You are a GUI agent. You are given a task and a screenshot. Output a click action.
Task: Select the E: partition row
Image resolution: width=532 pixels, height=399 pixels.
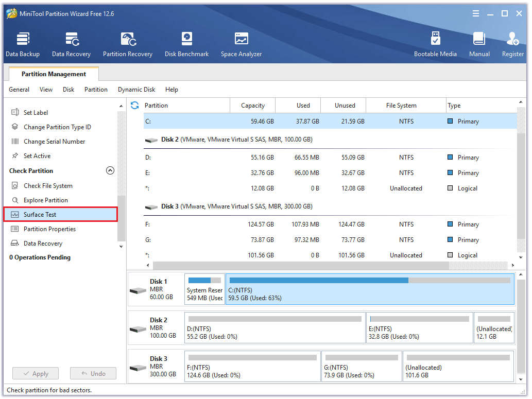pos(330,172)
